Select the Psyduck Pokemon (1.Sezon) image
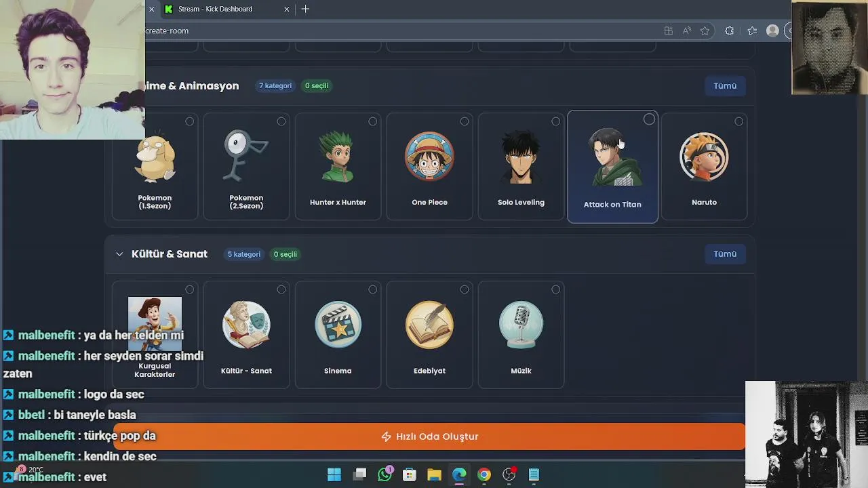868x488 pixels. [155, 157]
